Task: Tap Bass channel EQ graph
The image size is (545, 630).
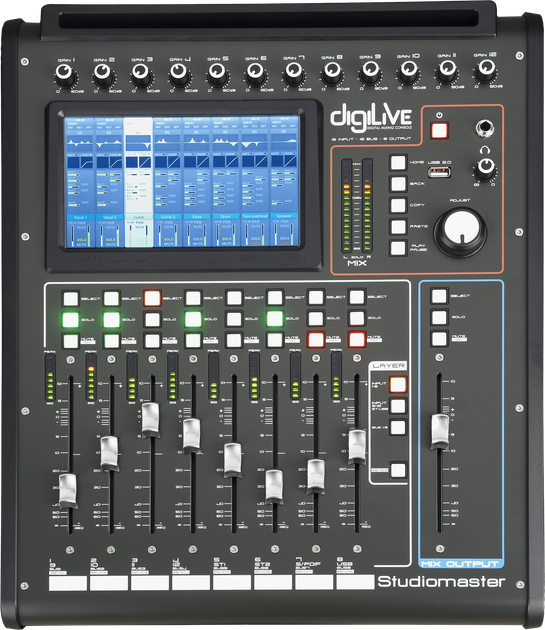Action: [197, 143]
